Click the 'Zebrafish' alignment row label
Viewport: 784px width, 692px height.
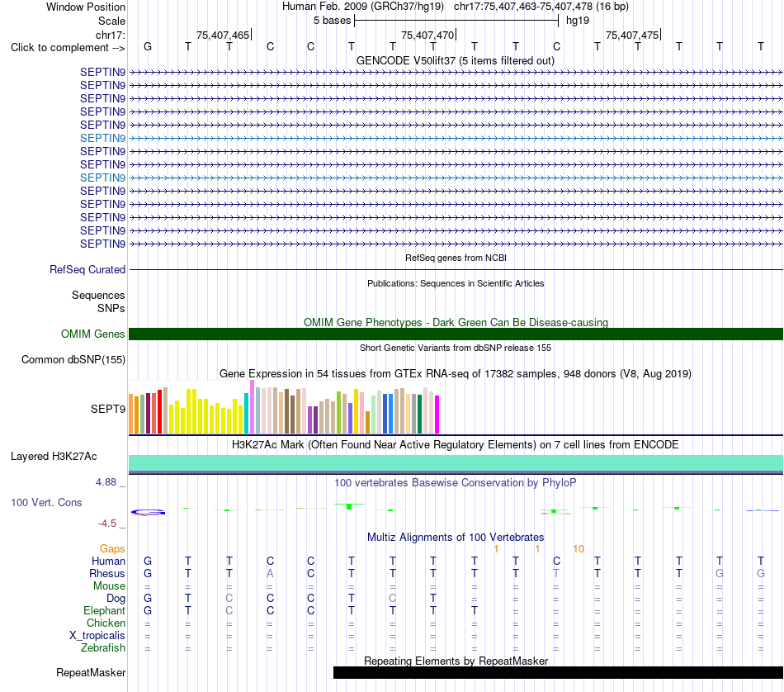103,647
